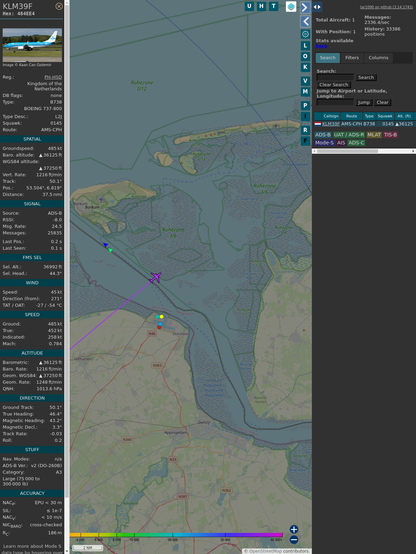Expand sidebar with right chevron button
This screenshot has width=416, height=554.
[x=305, y=7]
